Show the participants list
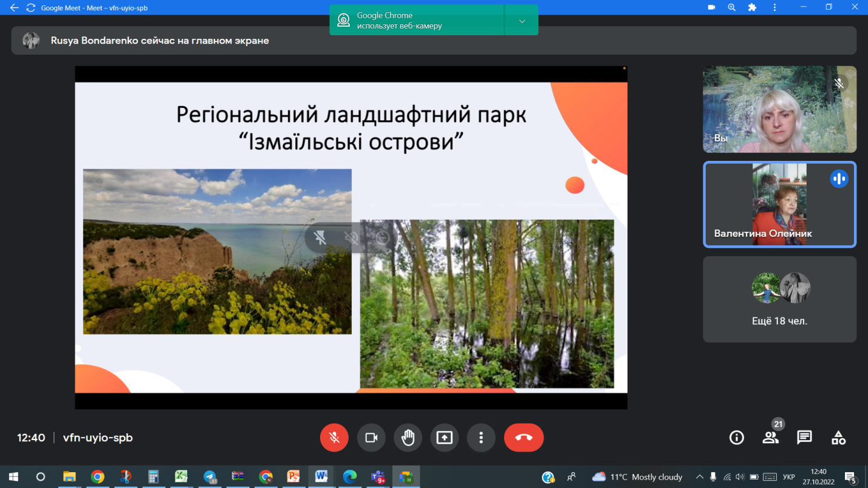This screenshot has height=488, width=868. [x=770, y=438]
